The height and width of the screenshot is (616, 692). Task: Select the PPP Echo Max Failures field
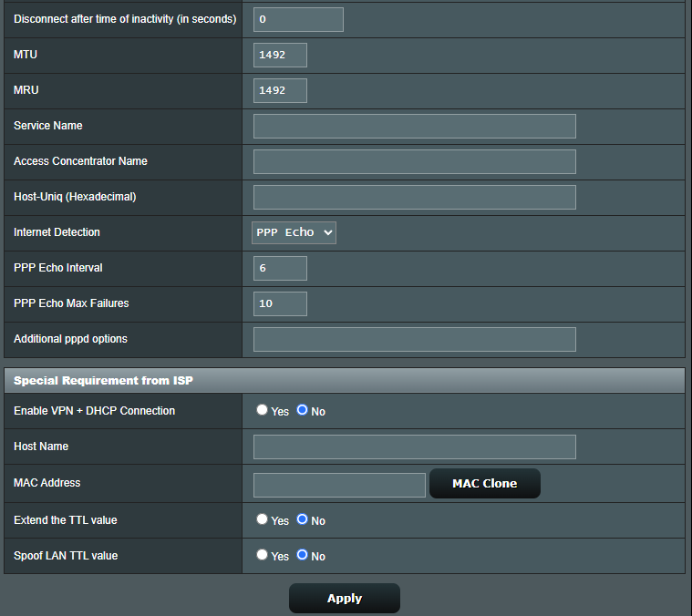point(280,303)
